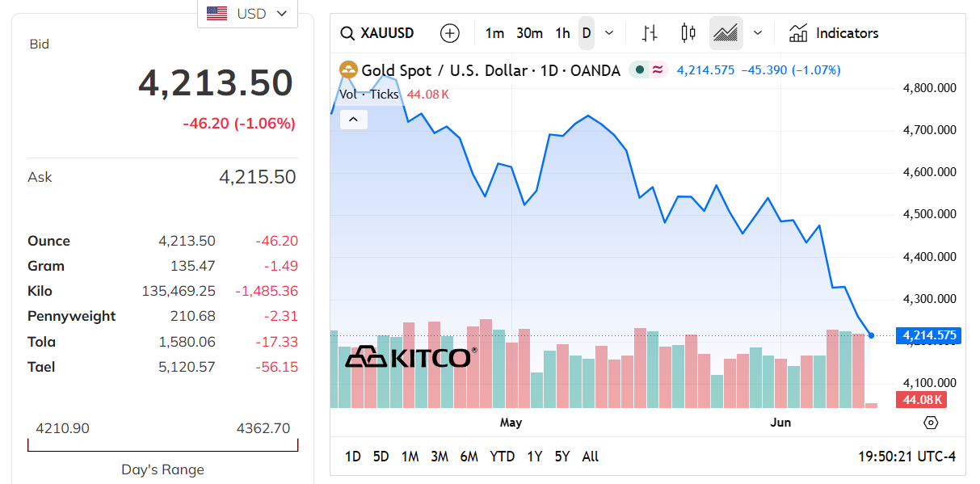Click the 4,214.575 current price label
This screenshot has width=980, height=484.
click(929, 335)
